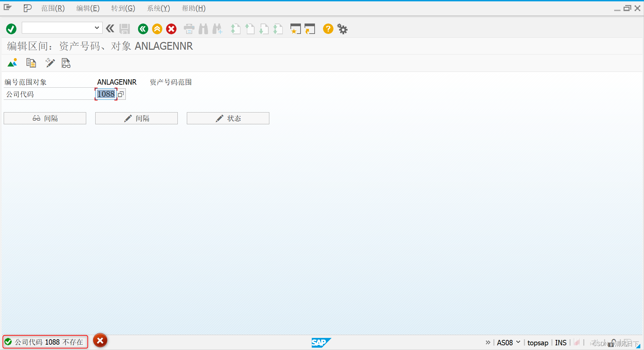Click the 状态 button
This screenshot has height=350, width=644.
click(x=228, y=118)
